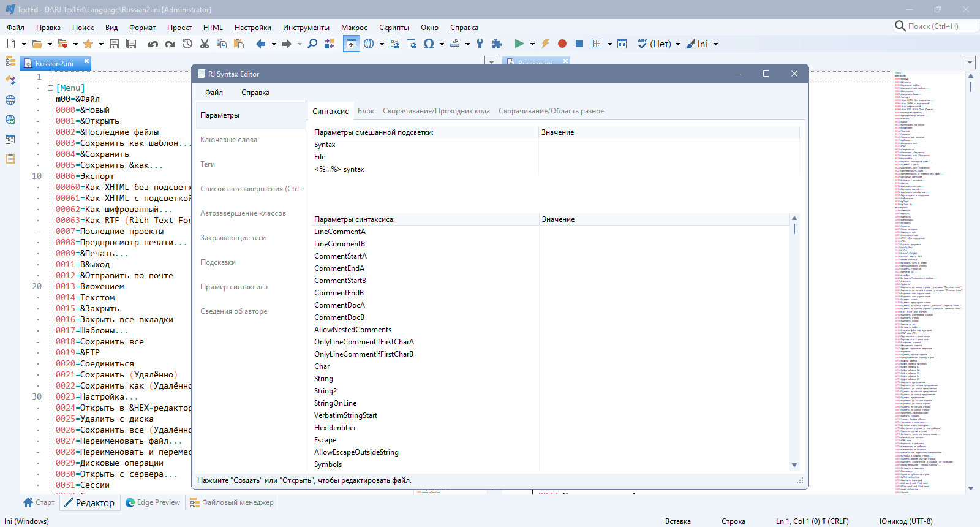Open the dropdown arrow beside new file icon

coord(24,44)
